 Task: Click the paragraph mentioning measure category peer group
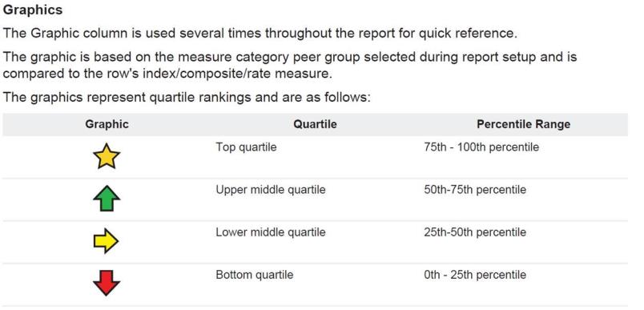pos(290,65)
